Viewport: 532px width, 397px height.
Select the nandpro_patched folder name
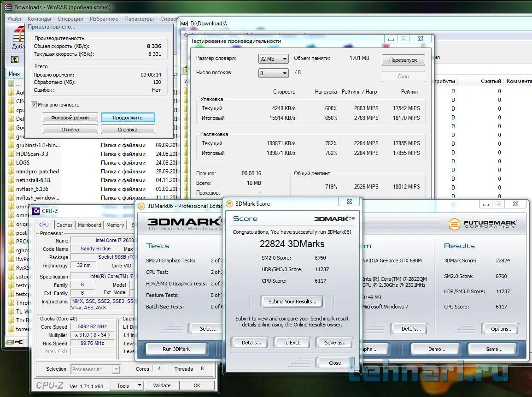pyautogui.click(x=37, y=172)
